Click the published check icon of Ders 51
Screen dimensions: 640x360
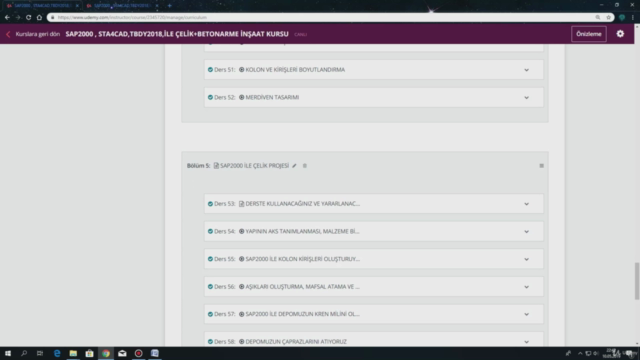coord(210,70)
